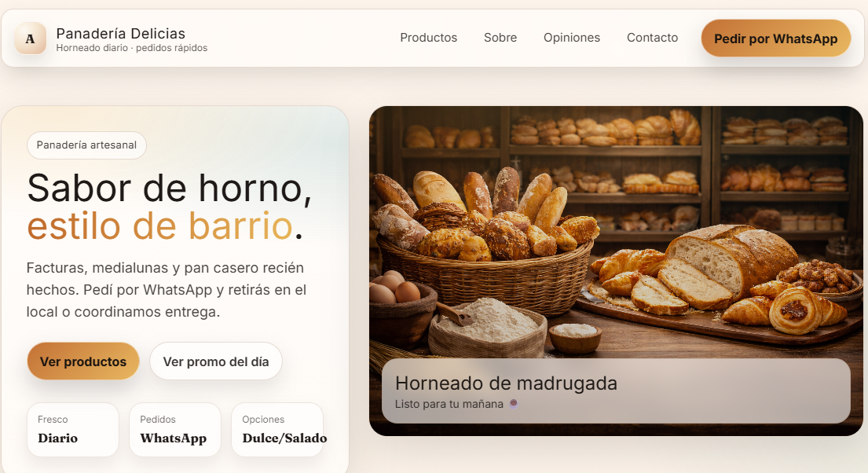The image size is (868, 473).
Task: Open "Ver promo del día"
Action: click(x=216, y=361)
